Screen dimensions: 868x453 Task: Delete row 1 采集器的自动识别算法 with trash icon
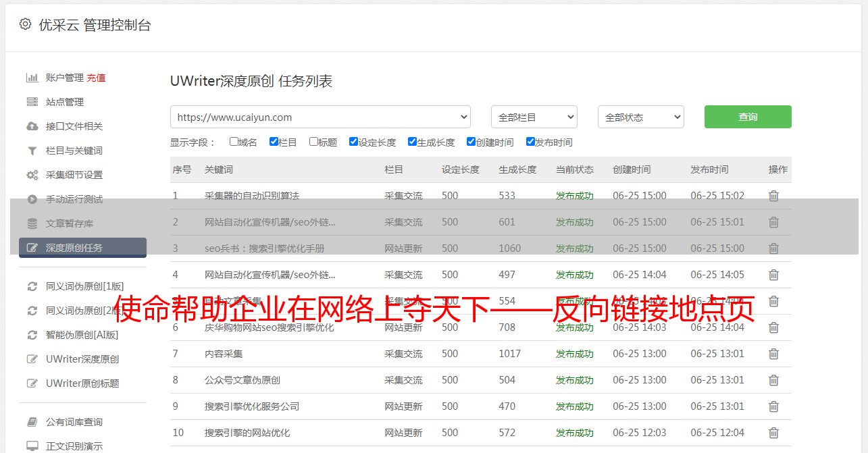coord(774,196)
